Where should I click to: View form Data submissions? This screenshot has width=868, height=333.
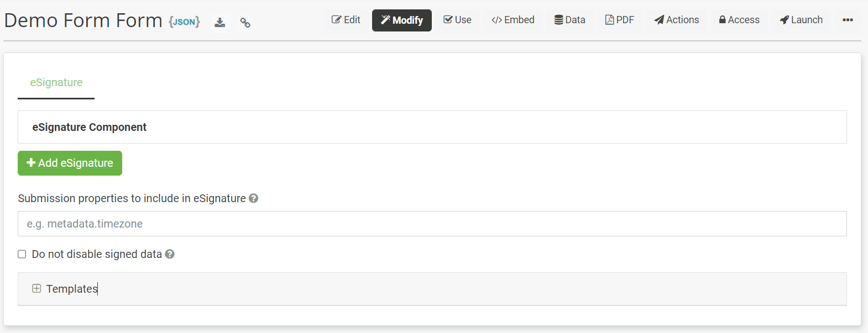(x=569, y=20)
